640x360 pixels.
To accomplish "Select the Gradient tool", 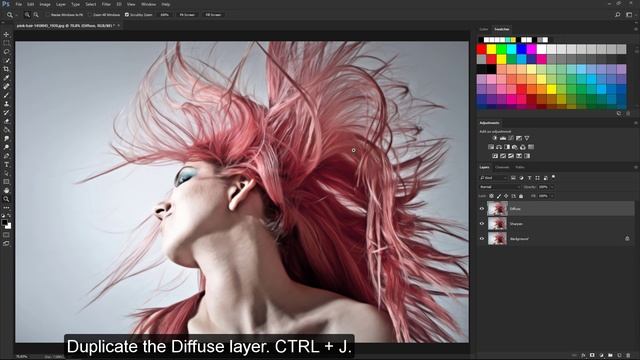I will (x=6, y=130).
